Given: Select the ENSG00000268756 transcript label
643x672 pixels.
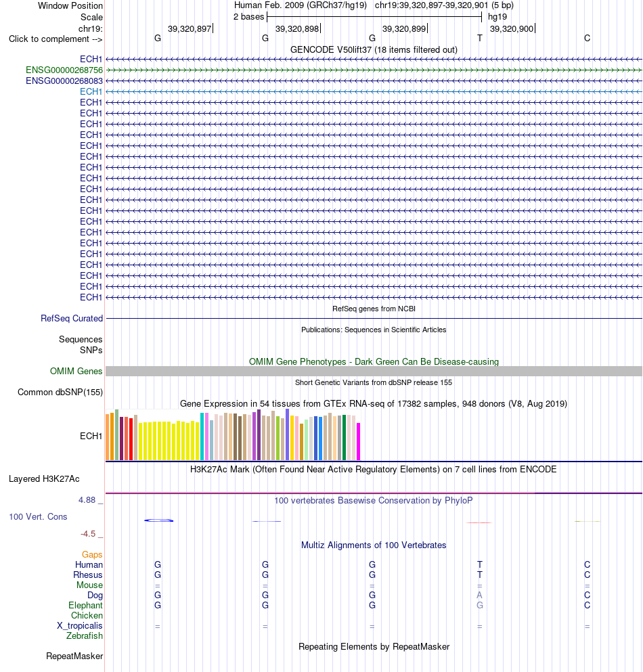Looking at the screenshot, I should click(64, 70).
